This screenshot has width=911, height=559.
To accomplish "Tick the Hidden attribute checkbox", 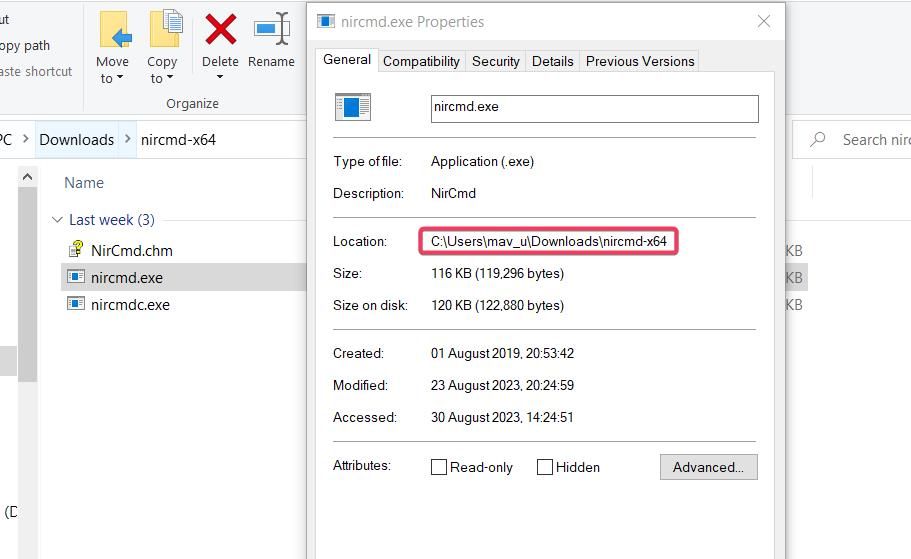I will pos(545,467).
